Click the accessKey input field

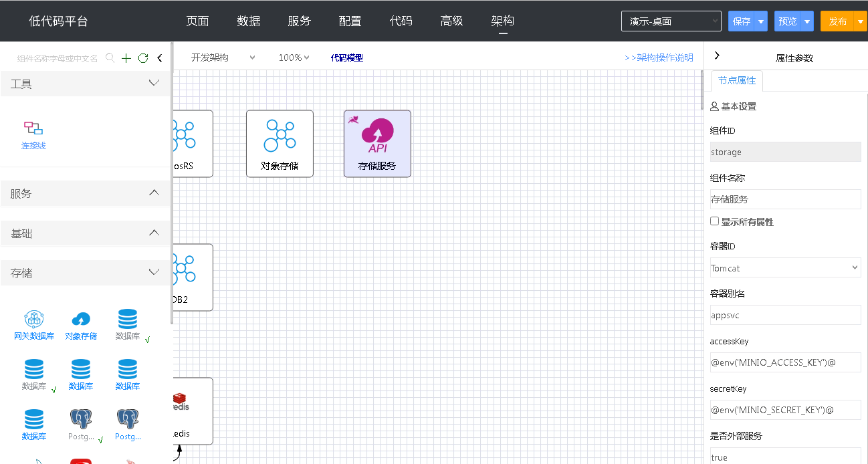click(785, 362)
